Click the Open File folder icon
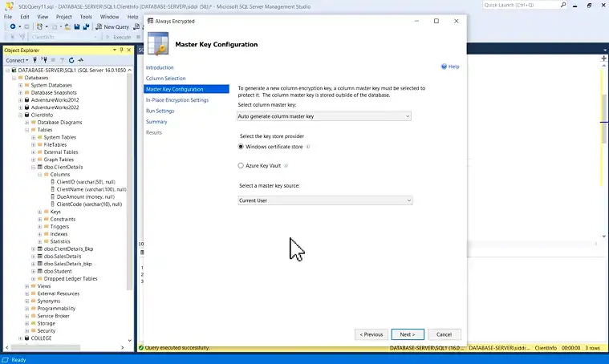This screenshot has height=364, width=609. [67, 26]
